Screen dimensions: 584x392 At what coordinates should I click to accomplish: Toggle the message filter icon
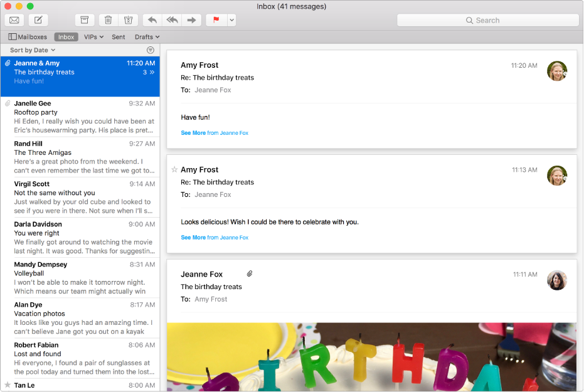pyautogui.click(x=151, y=50)
